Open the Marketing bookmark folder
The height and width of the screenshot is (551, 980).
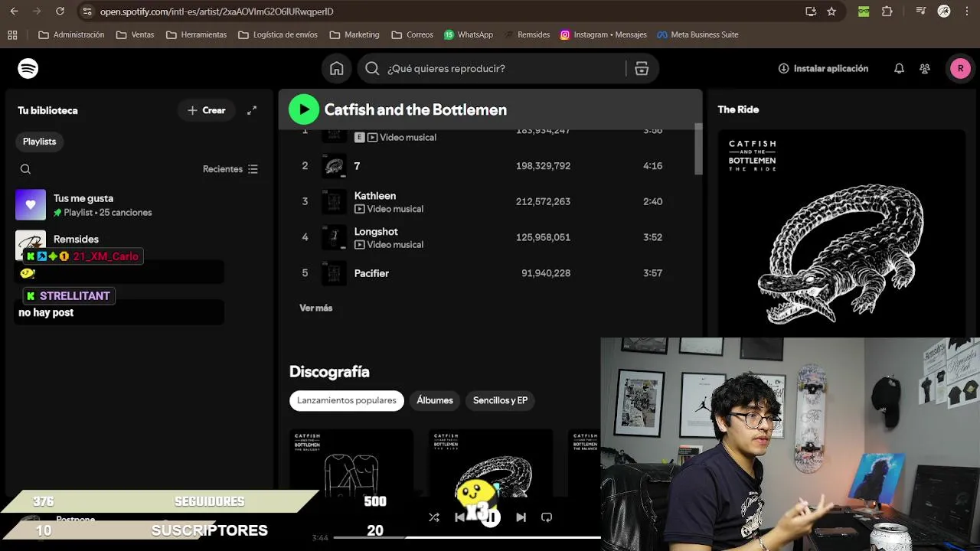(x=354, y=34)
